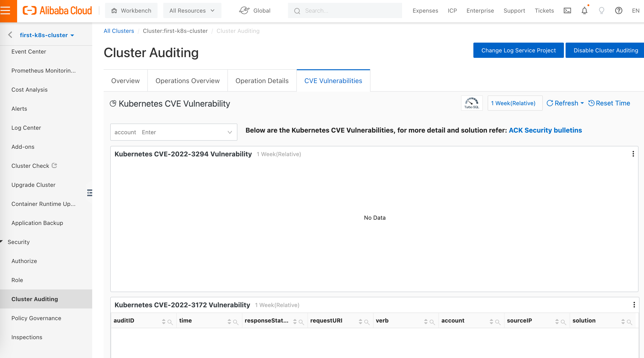Click the Turbo SQL gauge icon

pyautogui.click(x=471, y=103)
